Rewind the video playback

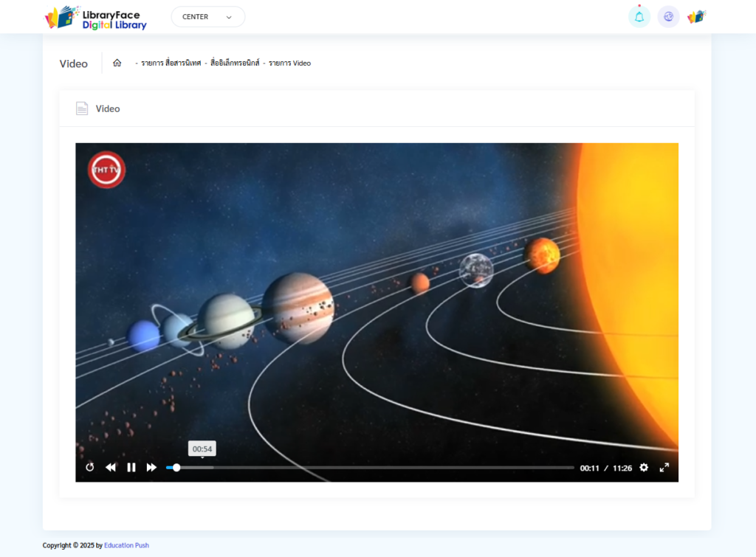(x=111, y=467)
